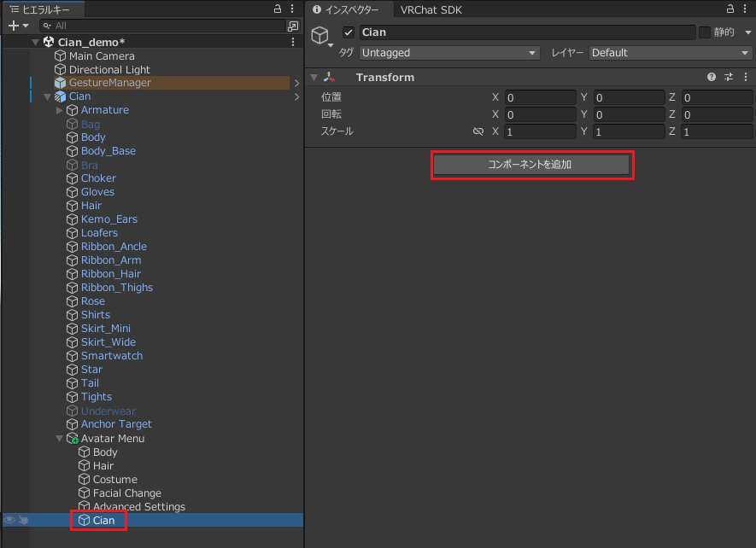Open the Cian_demo scene context menu
Viewport: 756px width, 548px height.
coord(293,43)
